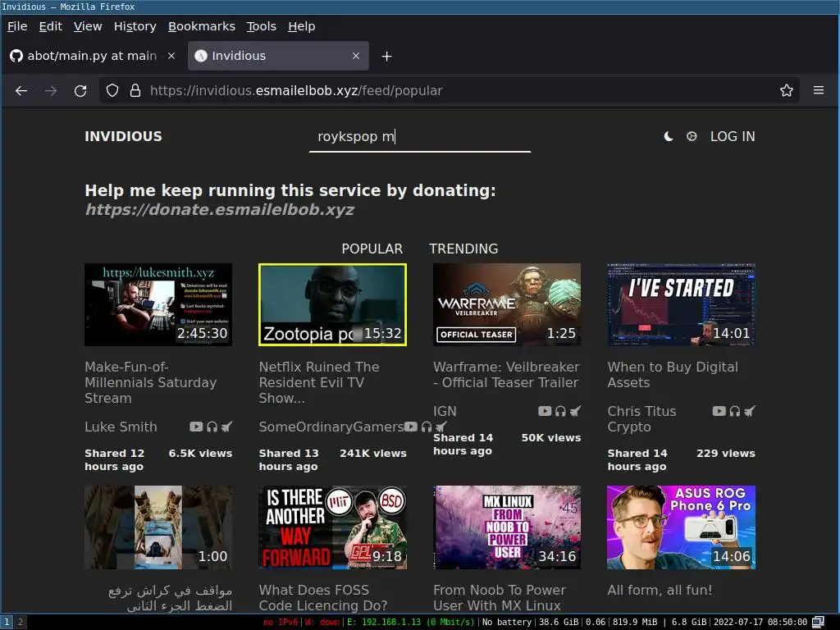840x630 pixels.
Task: Open audio mode for Chris Titus Crypto video
Action: 734,411
